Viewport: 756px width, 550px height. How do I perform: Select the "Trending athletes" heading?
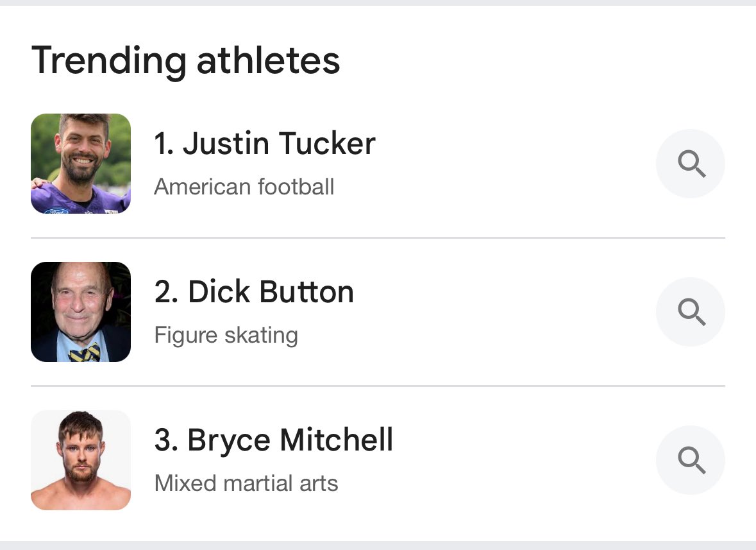(x=185, y=61)
